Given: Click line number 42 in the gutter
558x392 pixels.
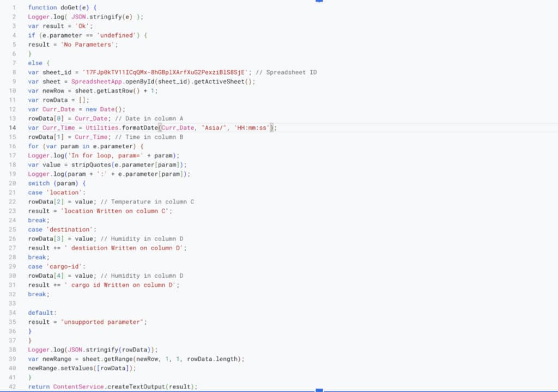Looking at the screenshot, I should [x=13, y=387].
